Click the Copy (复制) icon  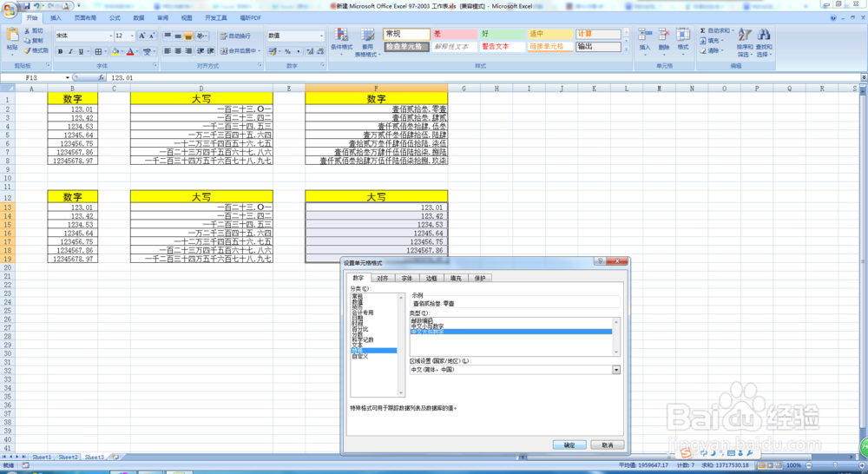coord(27,41)
